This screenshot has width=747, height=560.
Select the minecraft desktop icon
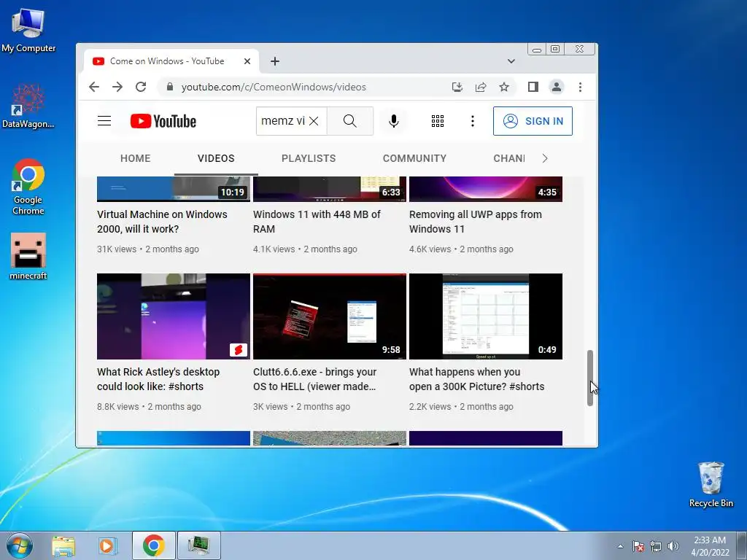coord(28,257)
